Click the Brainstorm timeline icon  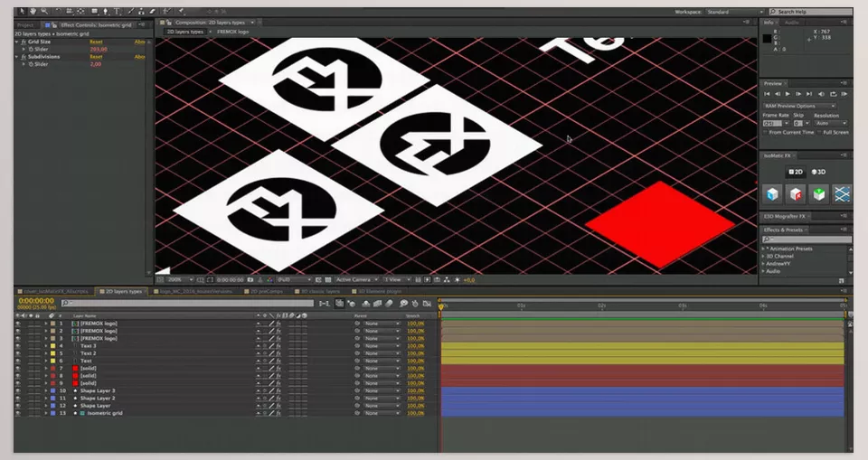pyautogui.click(x=403, y=304)
